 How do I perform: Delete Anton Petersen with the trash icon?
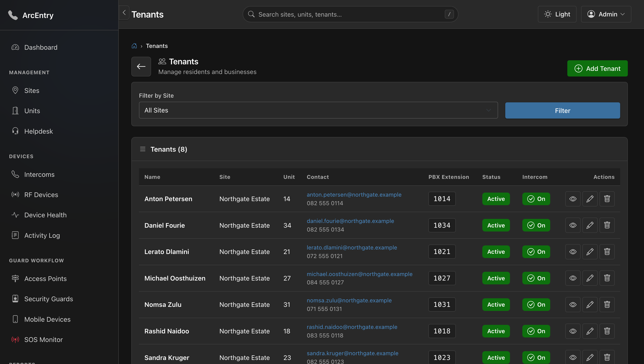(607, 199)
